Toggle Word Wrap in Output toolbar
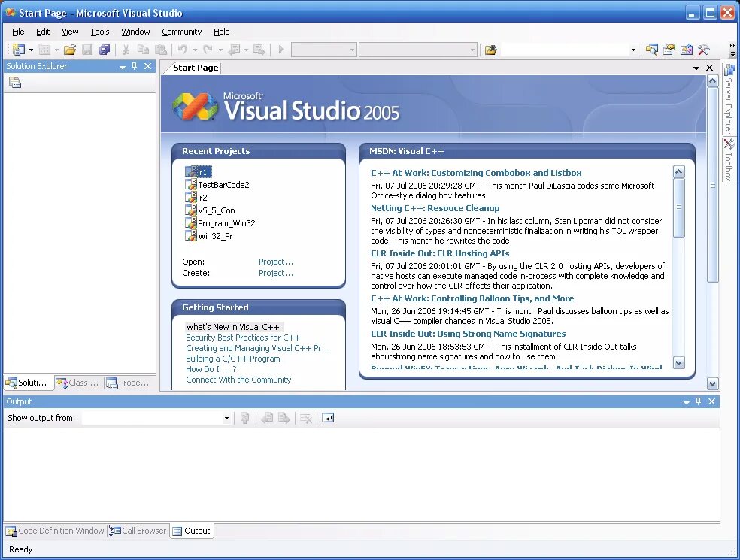The width and height of the screenshot is (740, 560). pyautogui.click(x=328, y=418)
